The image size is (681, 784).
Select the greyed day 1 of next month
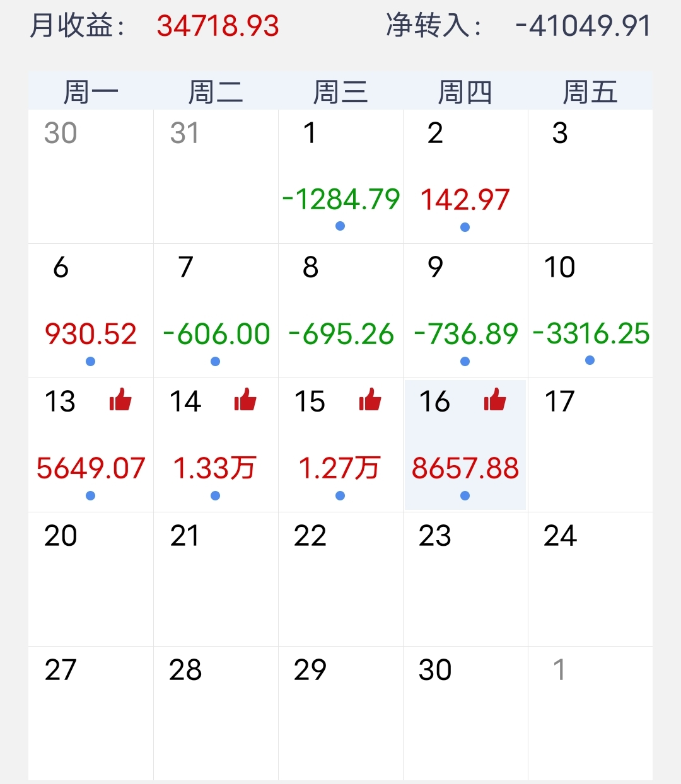pyautogui.click(x=590, y=713)
